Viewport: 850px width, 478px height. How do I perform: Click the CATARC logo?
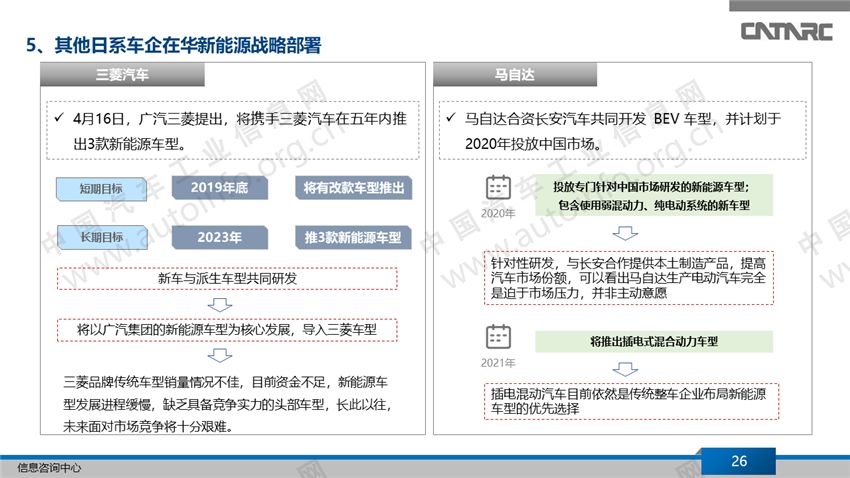click(x=787, y=31)
